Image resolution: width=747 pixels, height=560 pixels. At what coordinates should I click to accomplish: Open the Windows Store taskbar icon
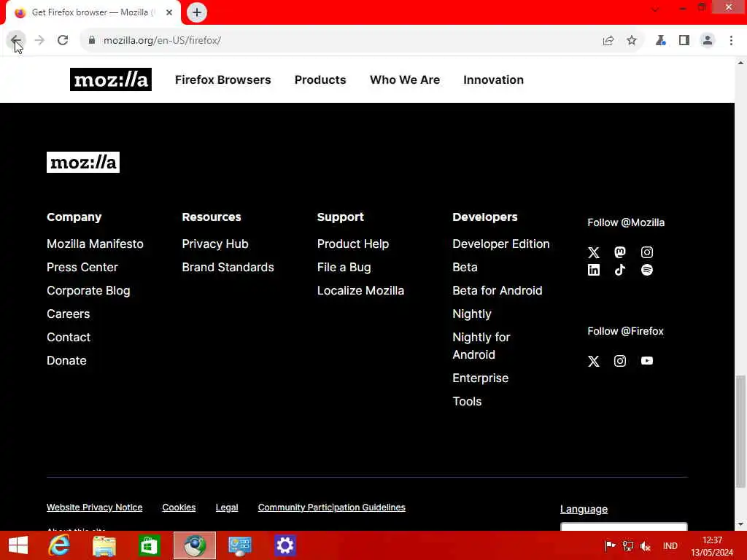149,545
